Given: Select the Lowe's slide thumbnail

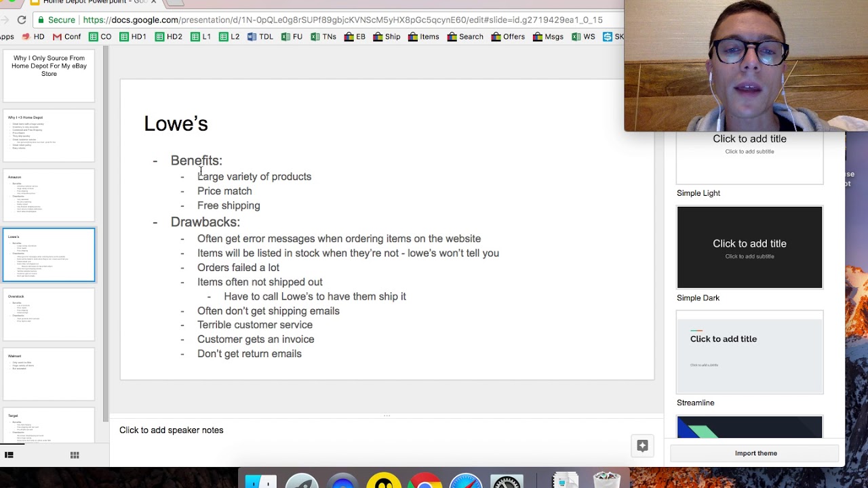Looking at the screenshot, I should (x=49, y=255).
